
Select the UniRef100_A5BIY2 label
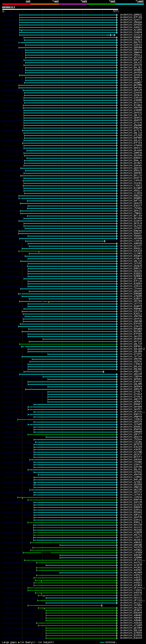[x=131, y=372]
